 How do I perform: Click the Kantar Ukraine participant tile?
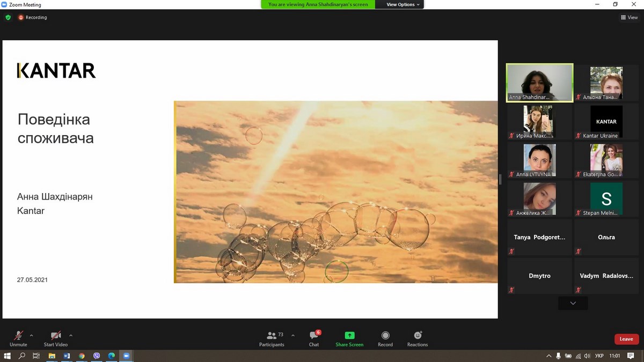606,122
